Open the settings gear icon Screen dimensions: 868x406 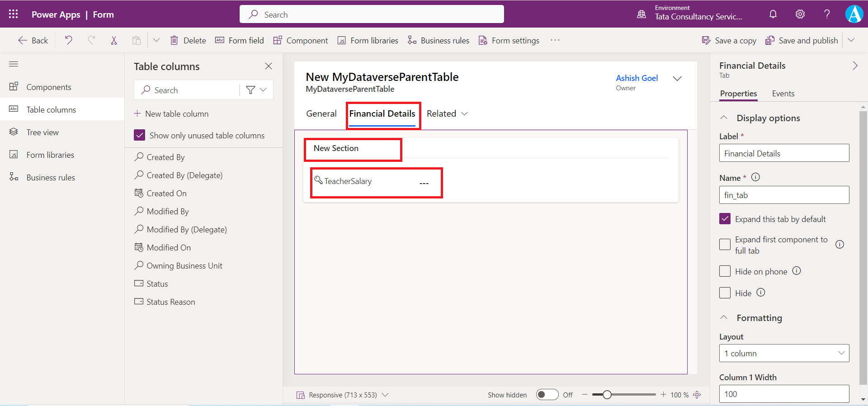800,14
